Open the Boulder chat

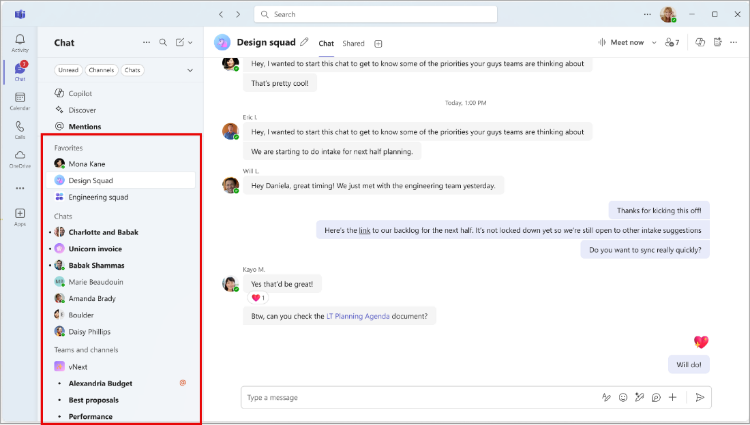coord(121,315)
